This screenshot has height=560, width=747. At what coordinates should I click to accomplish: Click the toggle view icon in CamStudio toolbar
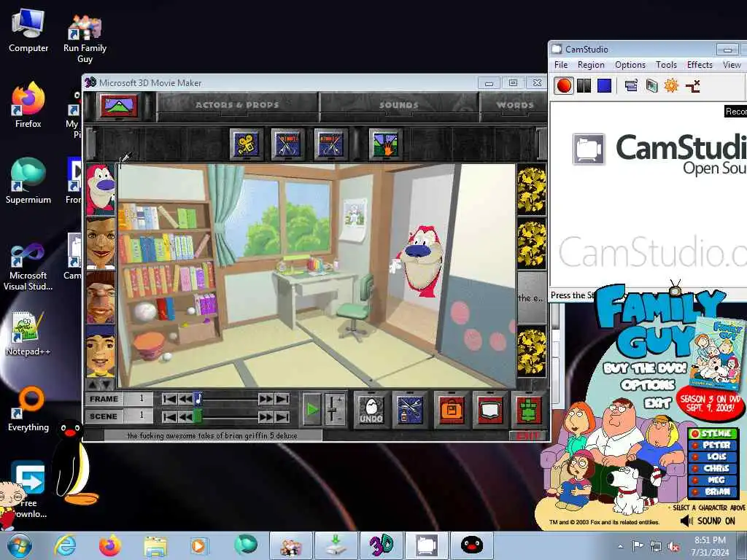point(631,86)
